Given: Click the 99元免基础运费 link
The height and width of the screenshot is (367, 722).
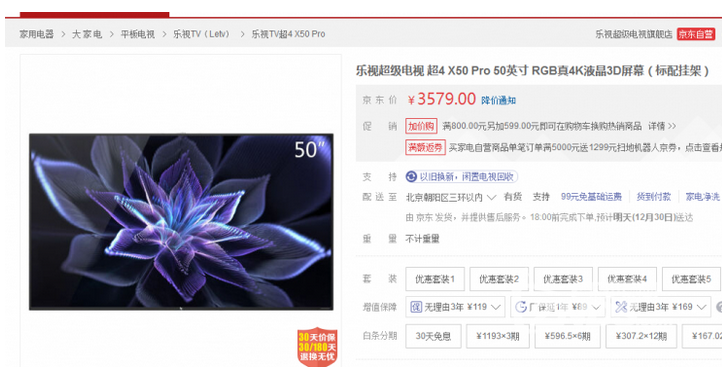Looking at the screenshot, I should [591, 197].
